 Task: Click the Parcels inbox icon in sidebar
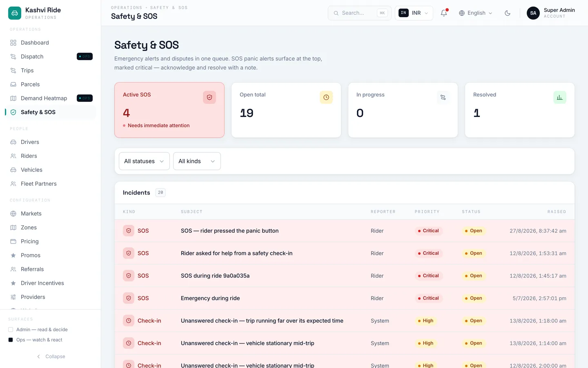[13, 84]
